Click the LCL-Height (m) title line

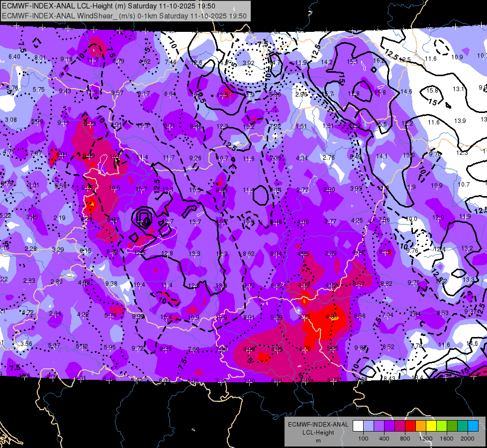click(109, 6)
